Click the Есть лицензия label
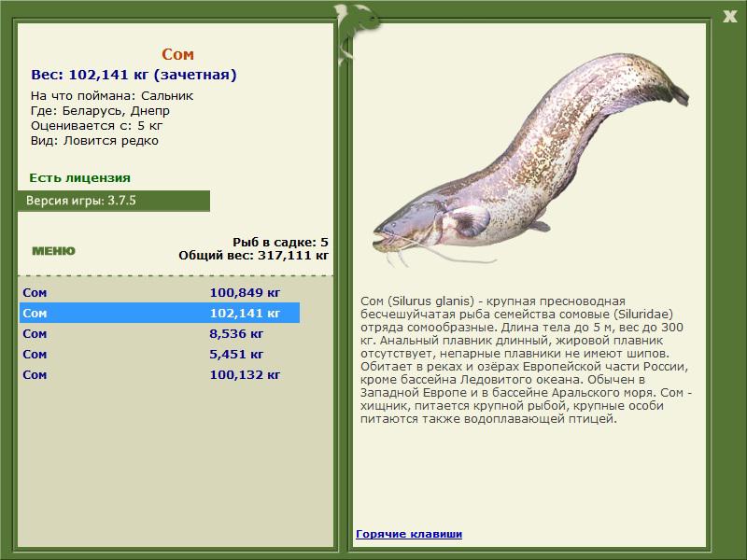The height and width of the screenshot is (560, 747). (x=79, y=178)
